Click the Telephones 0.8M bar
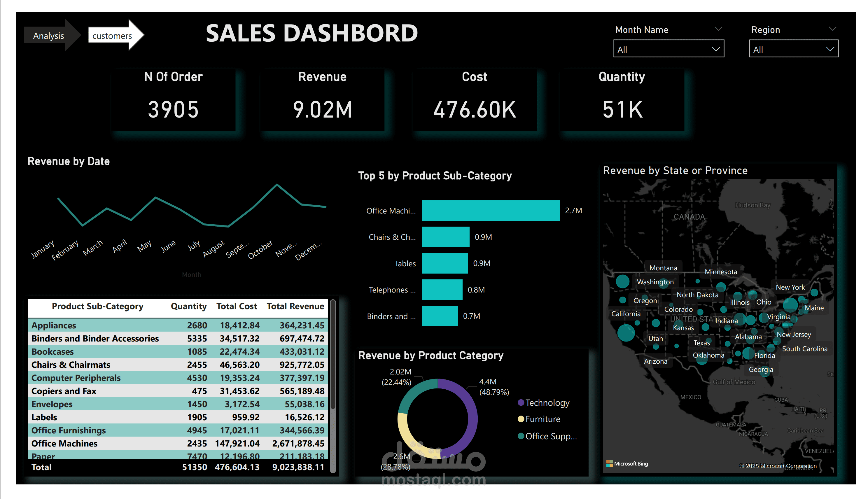This screenshot has height=499, width=868. coord(442,290)
